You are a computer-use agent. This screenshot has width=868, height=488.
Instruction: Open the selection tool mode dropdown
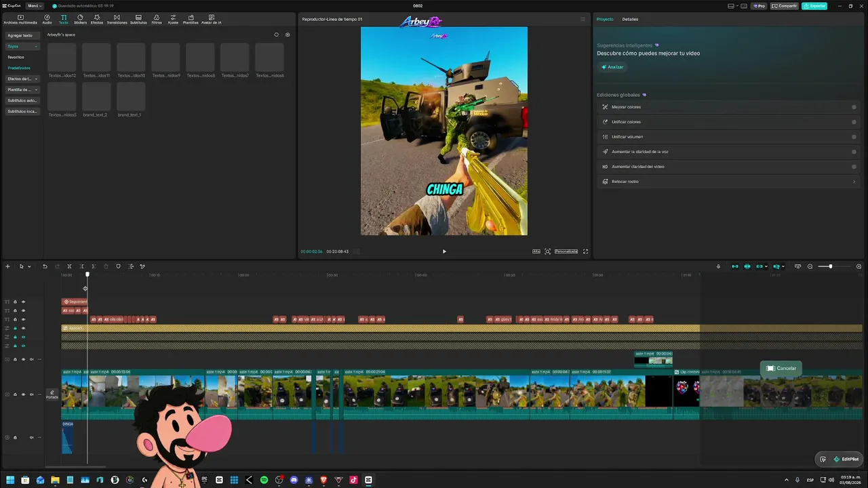[29, 266]
